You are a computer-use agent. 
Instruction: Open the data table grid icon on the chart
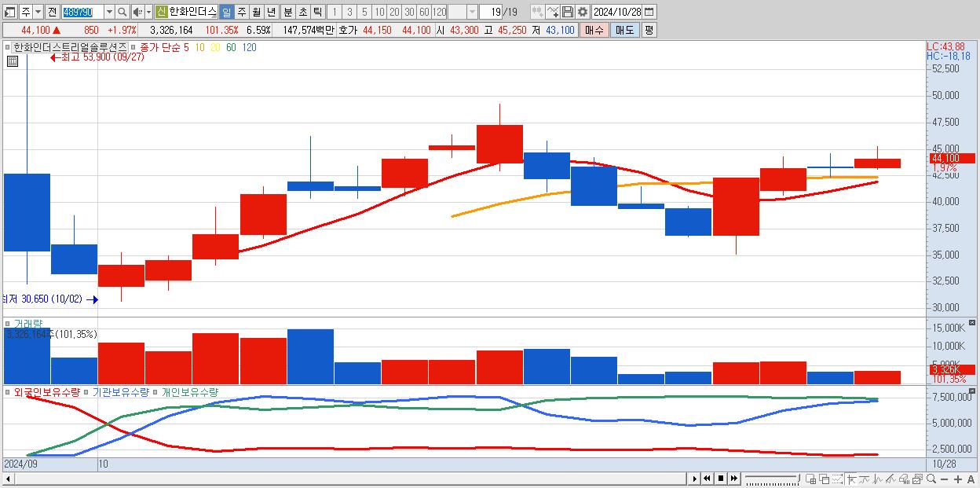[12, 61]
